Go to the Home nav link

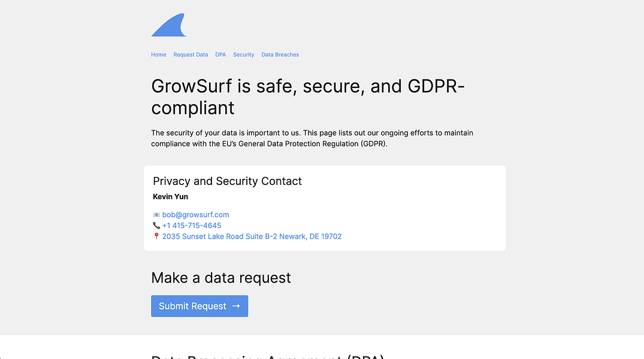tap(159, 54)
